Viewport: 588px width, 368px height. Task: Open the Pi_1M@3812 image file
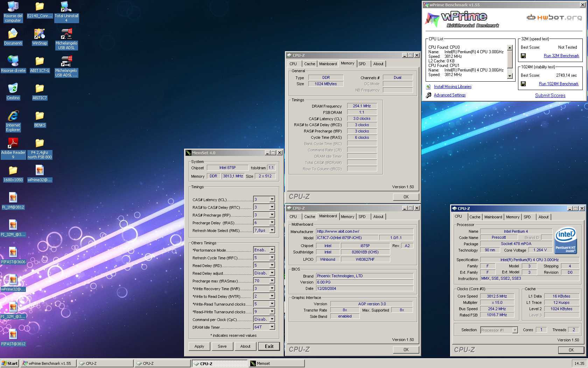(13, 201)
